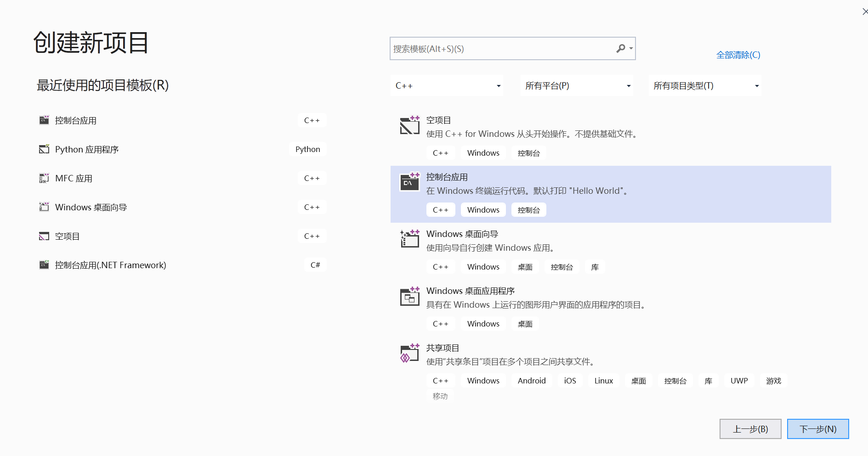
Task: Click the search magnifier icon
Action: 621,48
